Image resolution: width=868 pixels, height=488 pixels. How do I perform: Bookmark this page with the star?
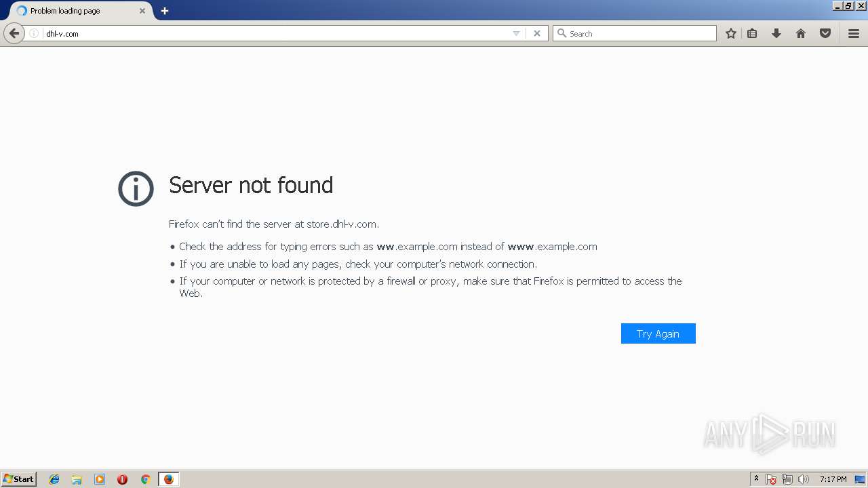pyautogui.click(x=731, y=33)
